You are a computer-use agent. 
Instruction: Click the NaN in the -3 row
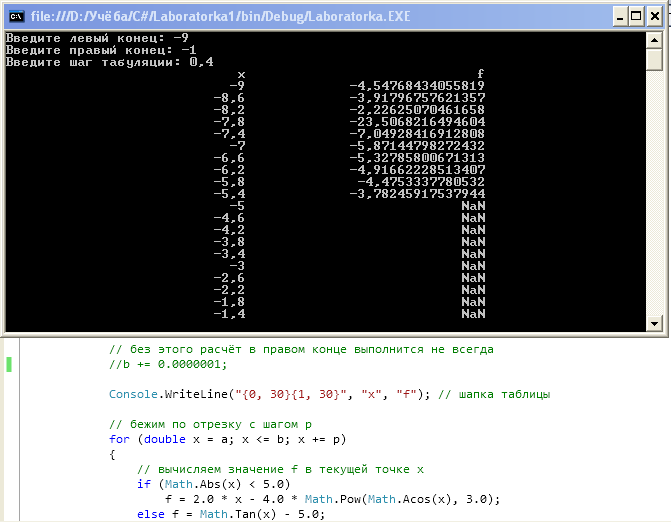pyautogui.click(x=473, y=266)
